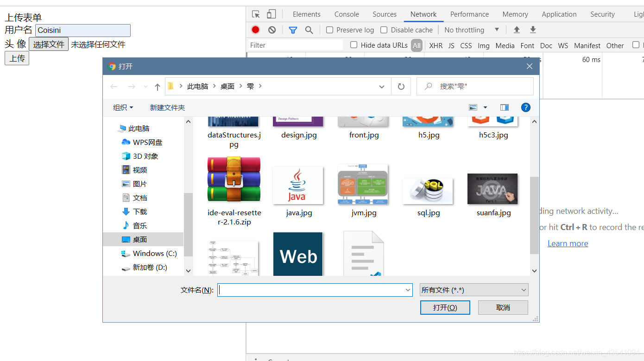Switch to the Memory tab
The height and width of the screenshot is (361, 644).
[515, 14]
